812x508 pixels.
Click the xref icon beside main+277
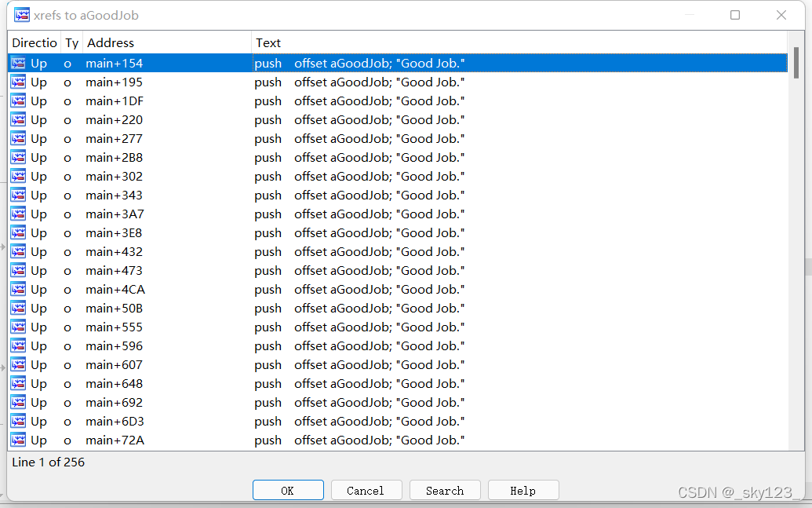pyautogui.click(x=18, y=138)
